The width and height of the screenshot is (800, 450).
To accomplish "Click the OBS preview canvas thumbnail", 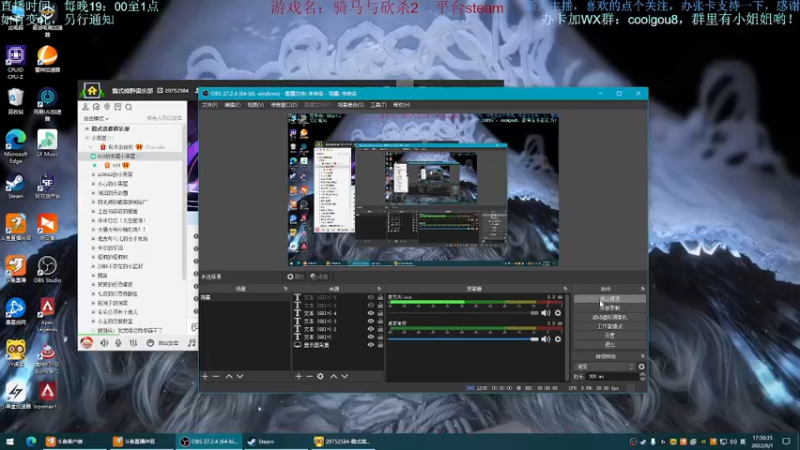I will point(423,189).
